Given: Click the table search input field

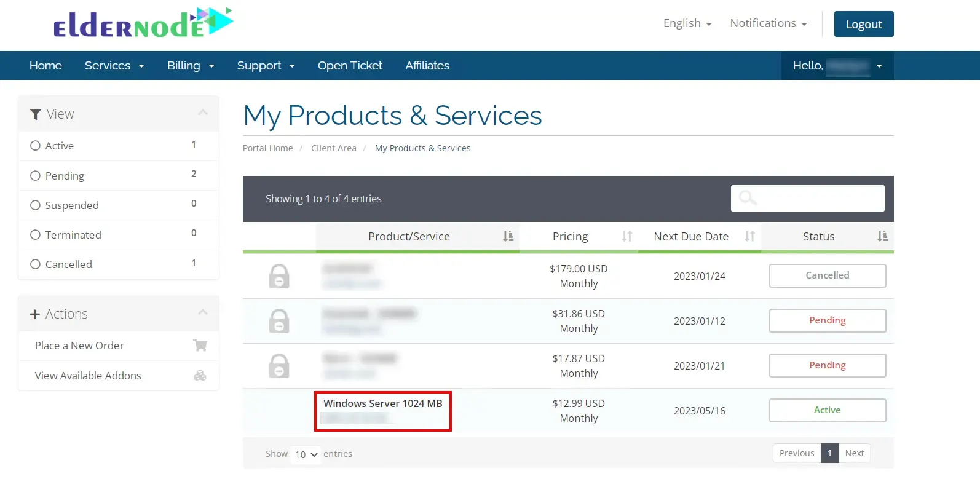Looking at the screenshot, I should coord(807,199).
